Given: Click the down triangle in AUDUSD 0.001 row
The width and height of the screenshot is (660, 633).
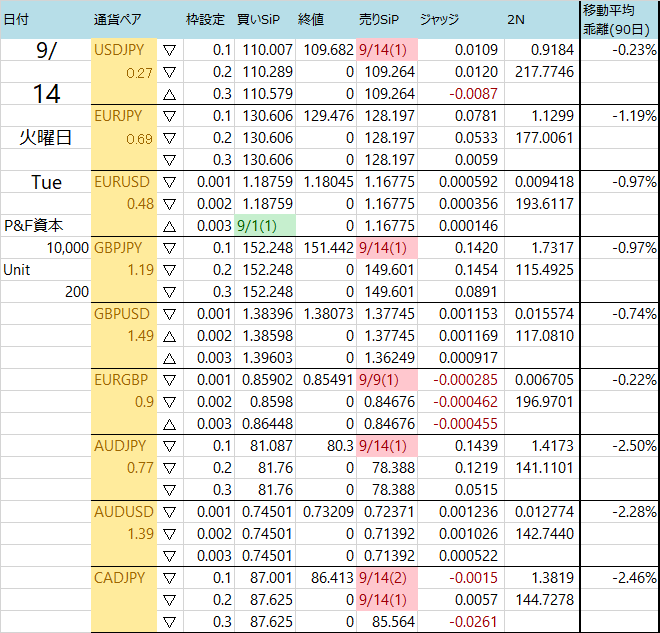Looking at the screenshot, I should tap(169, 513).
